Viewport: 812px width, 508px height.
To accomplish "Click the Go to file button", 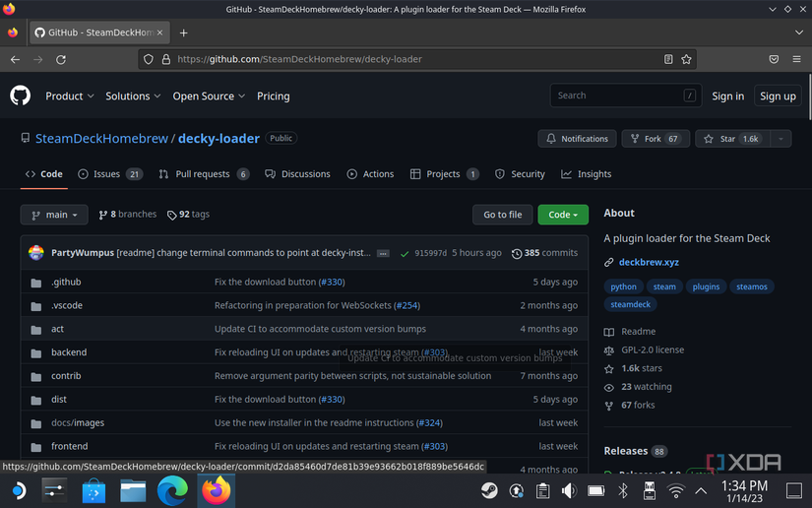I will click(502, 215).
